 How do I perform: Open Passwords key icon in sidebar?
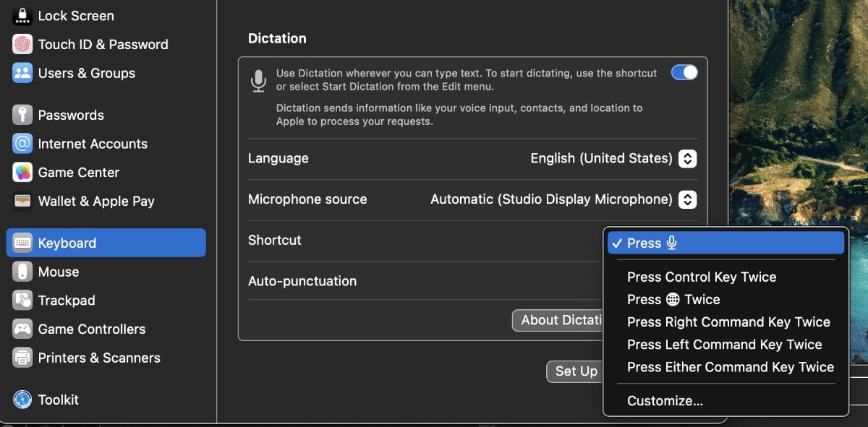22,115
